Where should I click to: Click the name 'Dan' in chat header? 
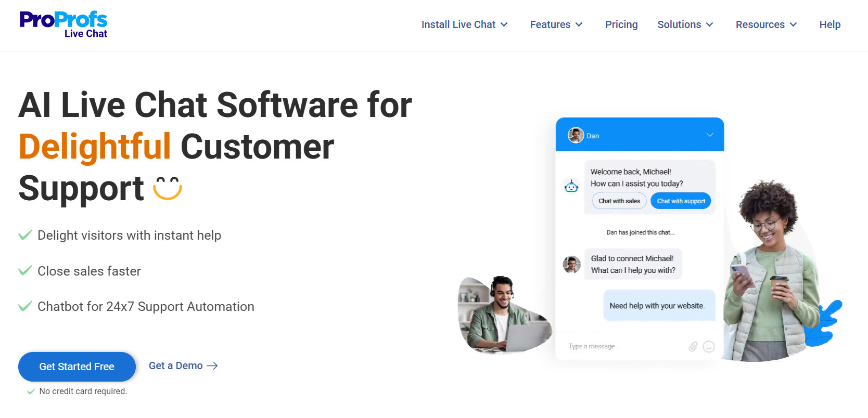pos(593,136)
